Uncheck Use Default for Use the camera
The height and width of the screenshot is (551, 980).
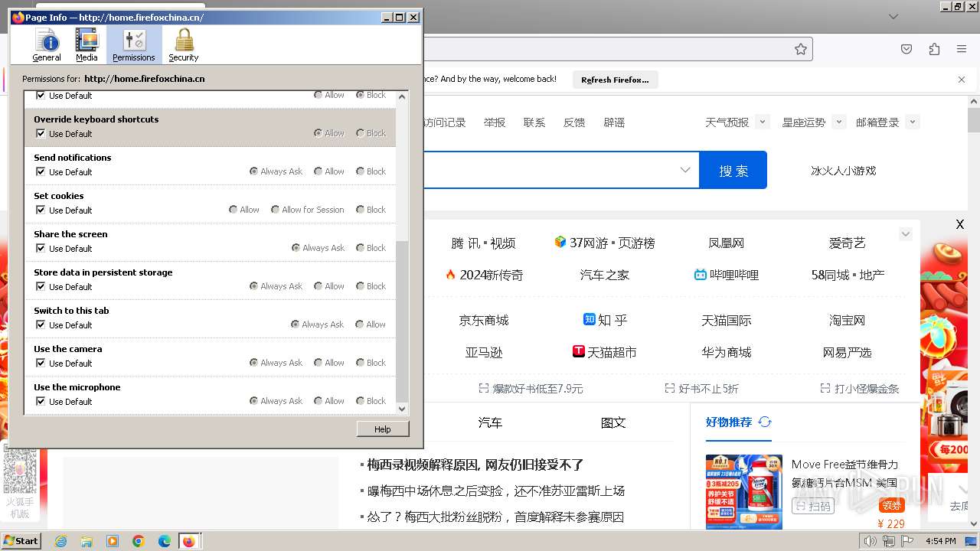coord(41,363)
